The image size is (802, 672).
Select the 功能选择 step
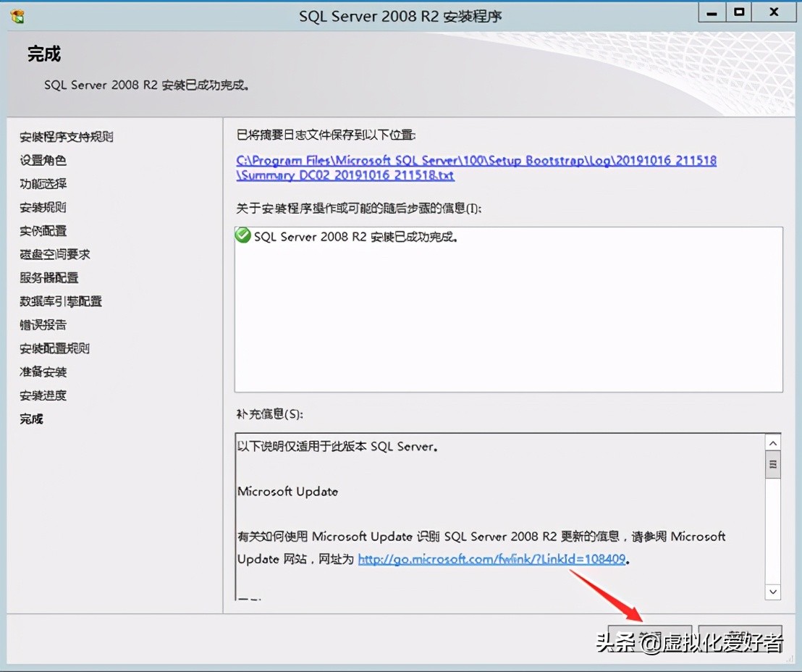click(43, 184)
